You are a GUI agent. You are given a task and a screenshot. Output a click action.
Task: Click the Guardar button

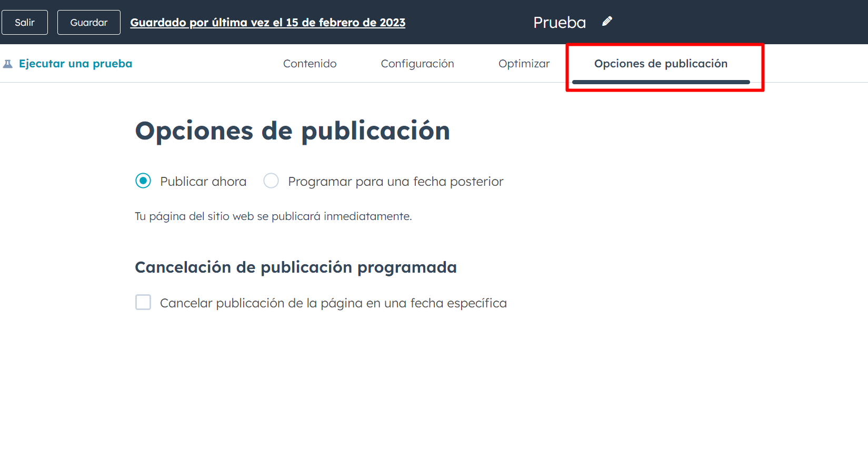tap(88, 23)
